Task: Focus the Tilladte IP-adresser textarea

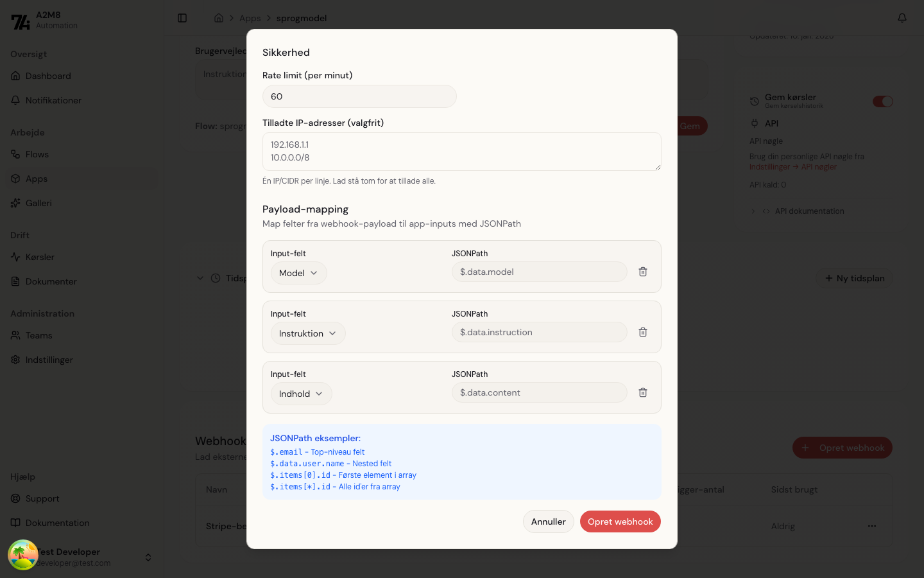Action: [x=461, y=152]
